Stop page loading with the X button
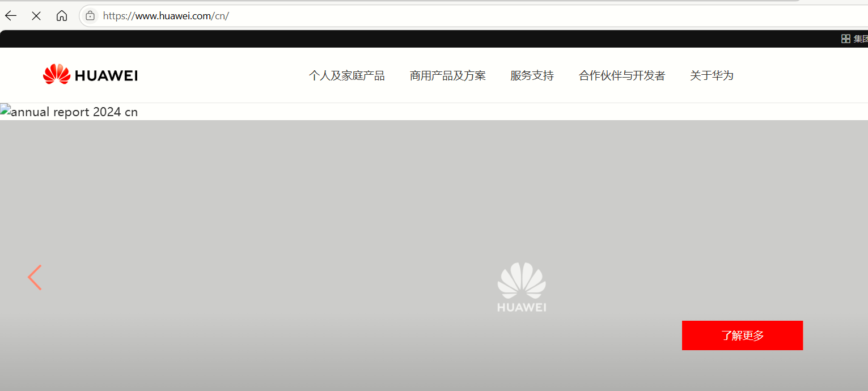 [x=36, y=16]
